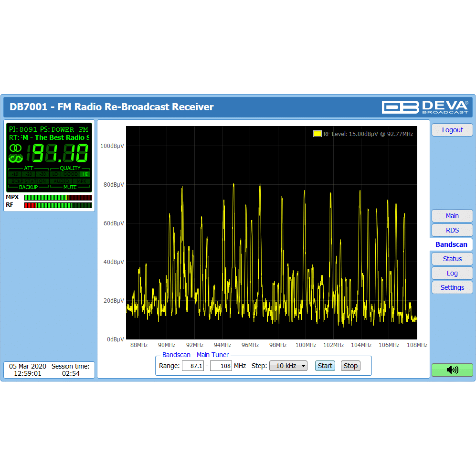Stop the bandscan

coord(350,366)
